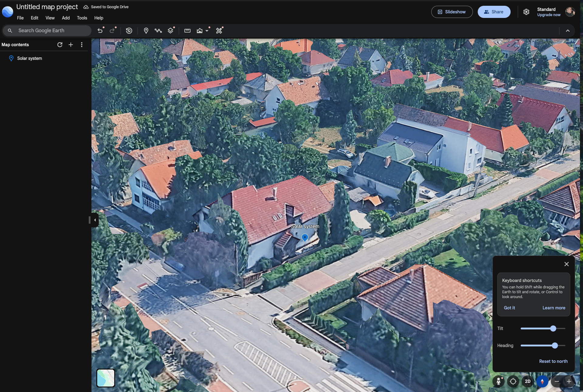Open the Add menu
Image resolution: width=583 pixels, height=392 pixels.
pyautogui.click(x=66, y=18)
